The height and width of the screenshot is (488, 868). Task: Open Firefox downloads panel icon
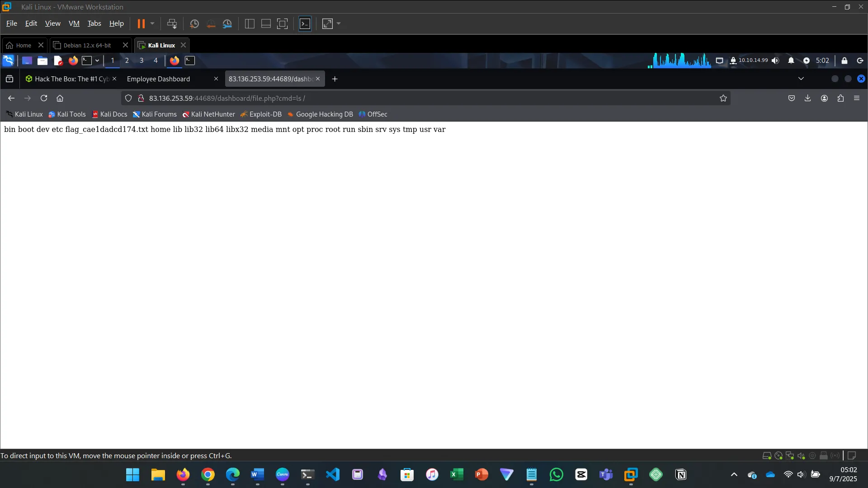coord(808,98)
